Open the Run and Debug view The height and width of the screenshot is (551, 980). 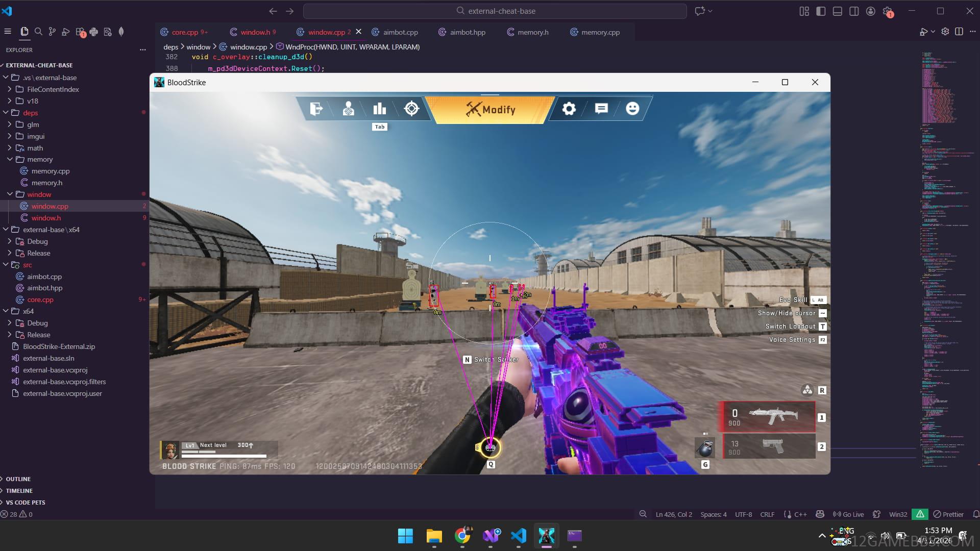[x=66, y=32]
